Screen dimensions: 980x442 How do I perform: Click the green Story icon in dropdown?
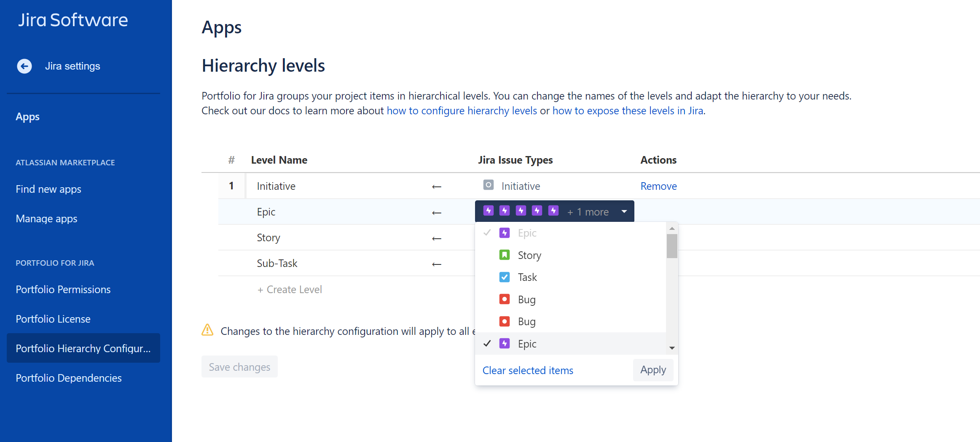504,255
